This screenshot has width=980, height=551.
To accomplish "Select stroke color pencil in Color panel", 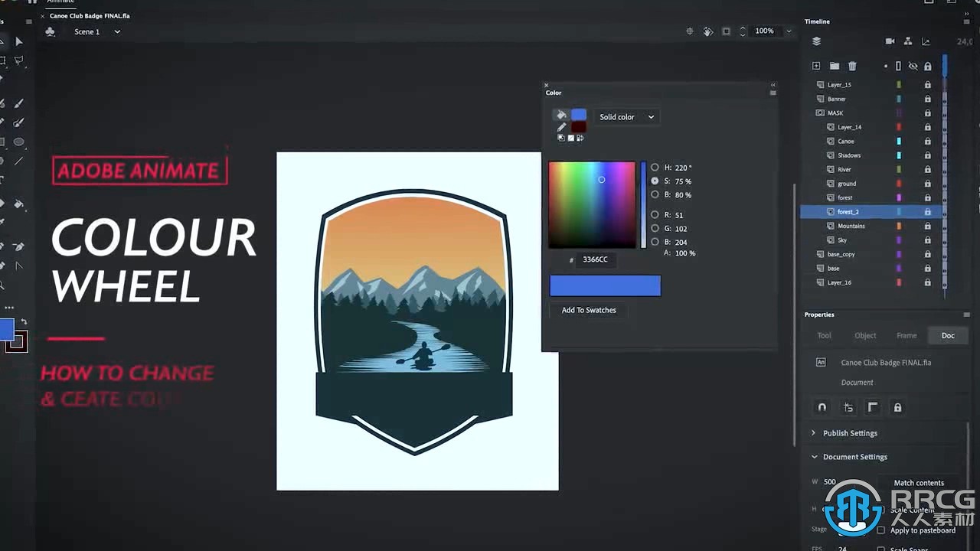I will tap(561, 127).
